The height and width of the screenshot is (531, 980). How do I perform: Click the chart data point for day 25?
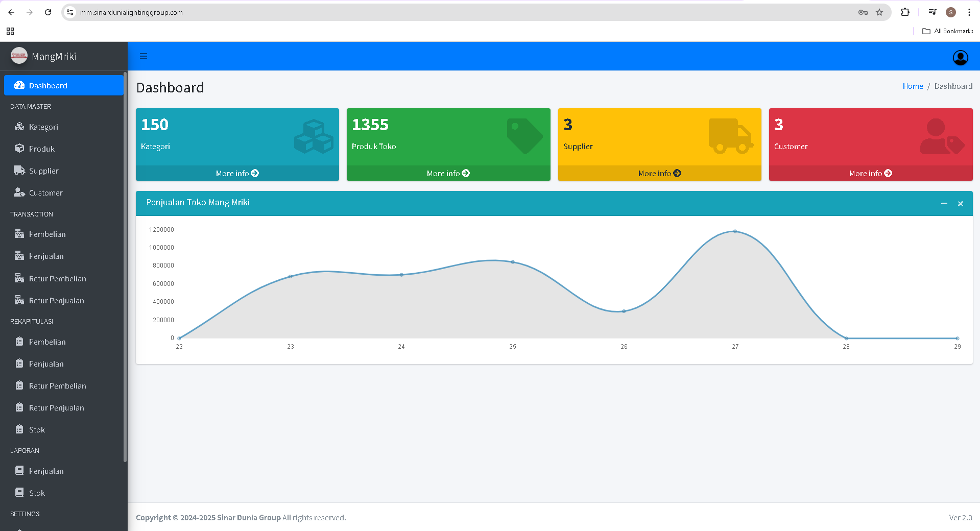point(513,262)
